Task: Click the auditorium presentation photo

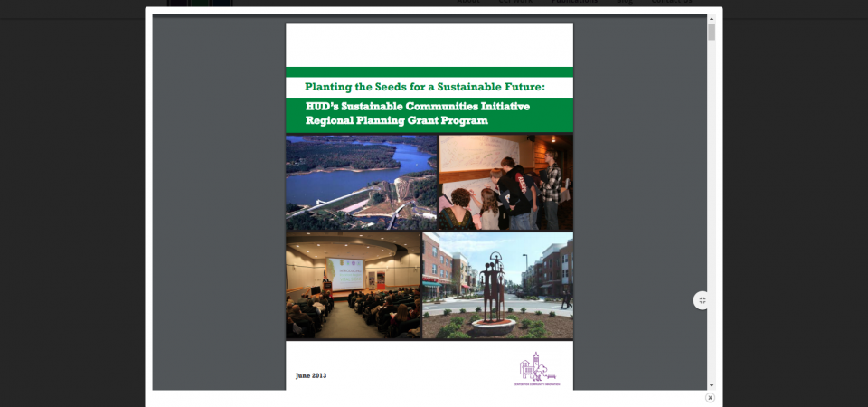Action: point(354,285)
